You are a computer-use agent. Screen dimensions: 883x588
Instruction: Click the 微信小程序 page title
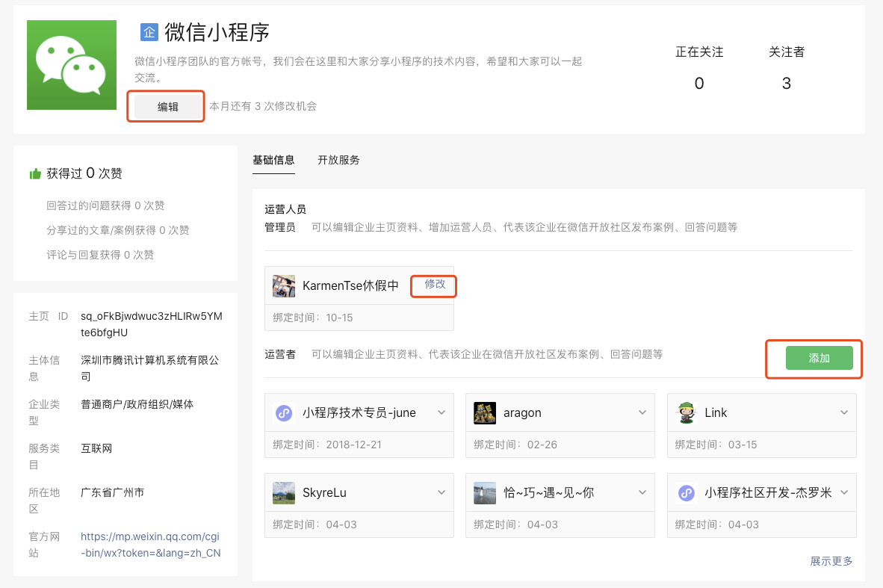pyautogui.click(x=217, y=33)
